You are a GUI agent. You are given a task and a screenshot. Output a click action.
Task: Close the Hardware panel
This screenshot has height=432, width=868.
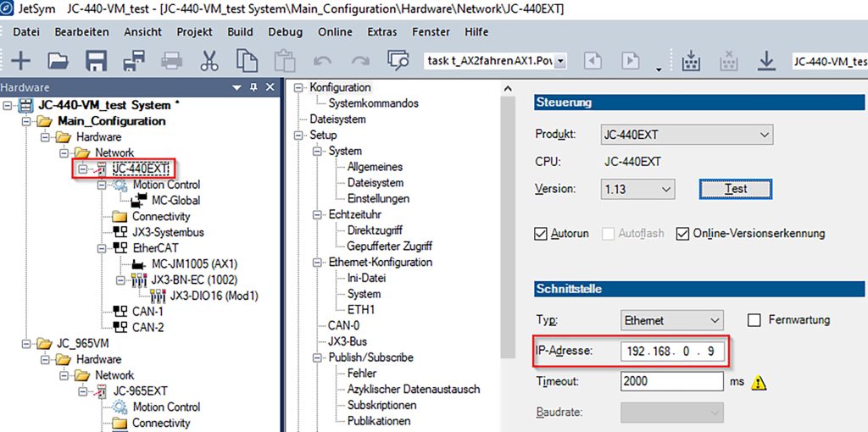(x=270, y=87)
